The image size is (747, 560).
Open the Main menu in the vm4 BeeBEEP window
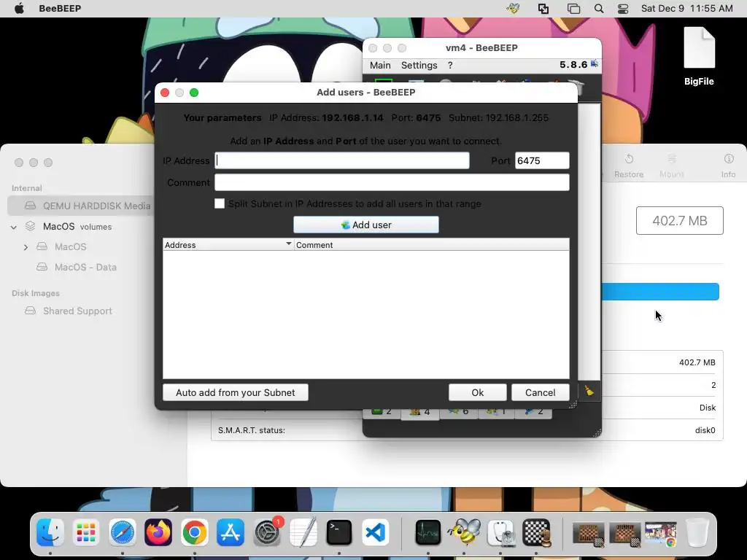pyautogui.click(x=380, y=65)
